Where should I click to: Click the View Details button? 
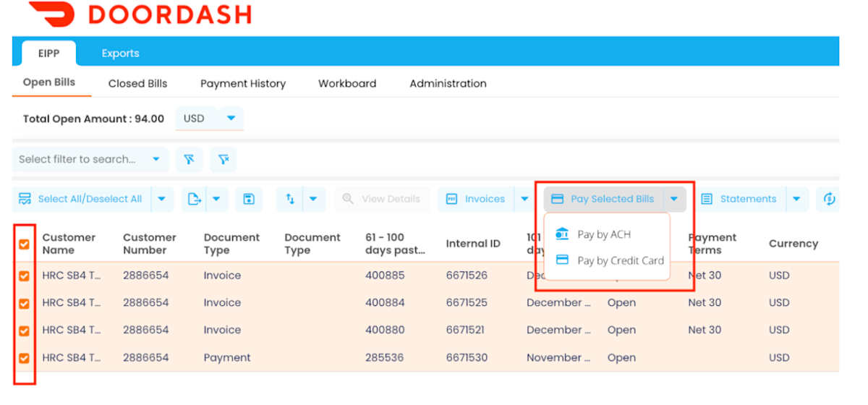coord(383,199)
